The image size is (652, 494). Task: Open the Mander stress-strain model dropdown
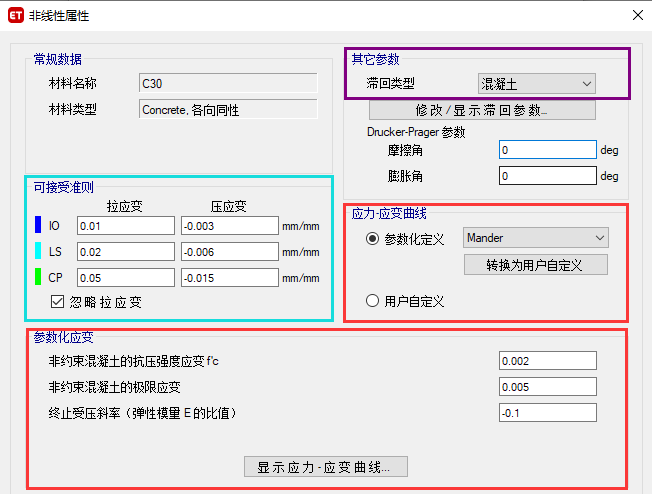pyautogui.click(x=536, y=238)
